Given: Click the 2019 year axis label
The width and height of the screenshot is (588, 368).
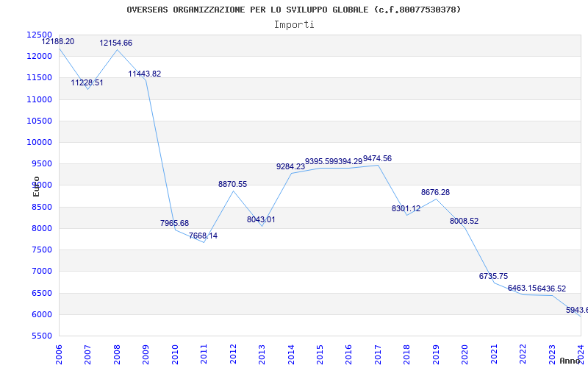Looking at the screenshot, I should point(436,354).
